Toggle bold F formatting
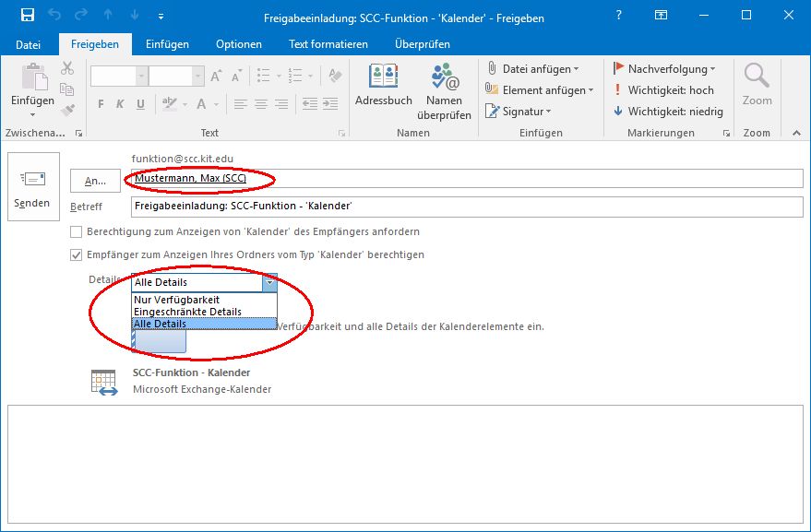This screenshot has width=811, height=532. [101, 104]
